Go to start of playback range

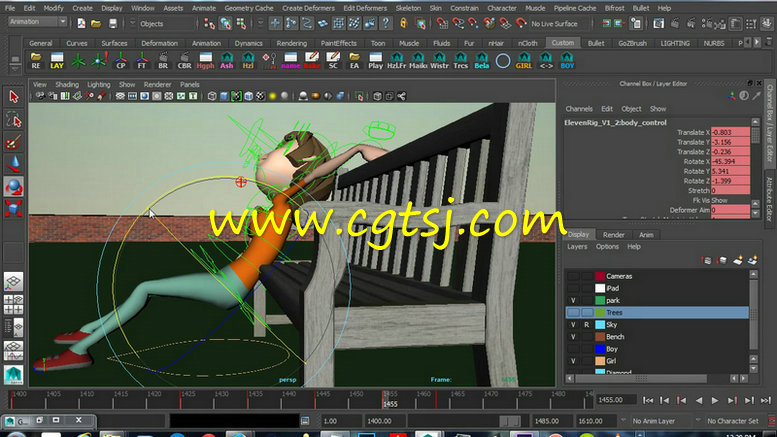(648, 400)
